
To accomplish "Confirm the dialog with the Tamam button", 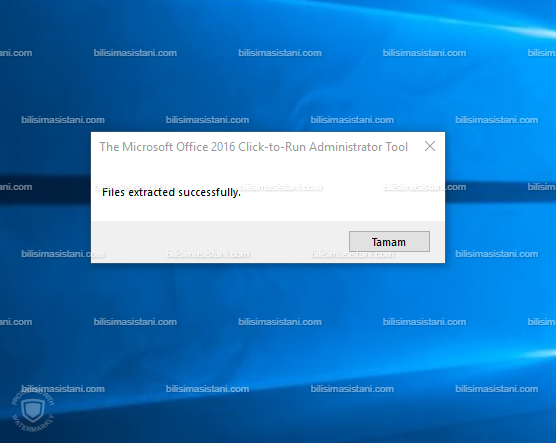I will coord(389,242).
